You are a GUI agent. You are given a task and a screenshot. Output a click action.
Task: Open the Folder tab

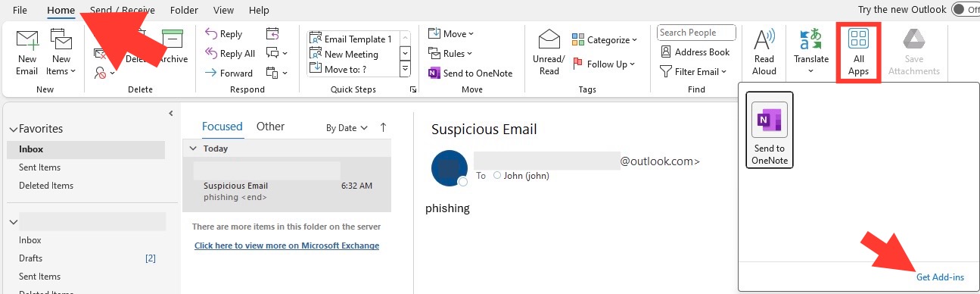point(184,11)
